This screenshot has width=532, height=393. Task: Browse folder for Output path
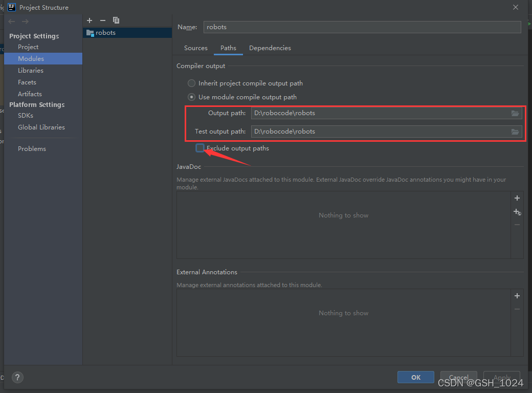click(515, 114)
